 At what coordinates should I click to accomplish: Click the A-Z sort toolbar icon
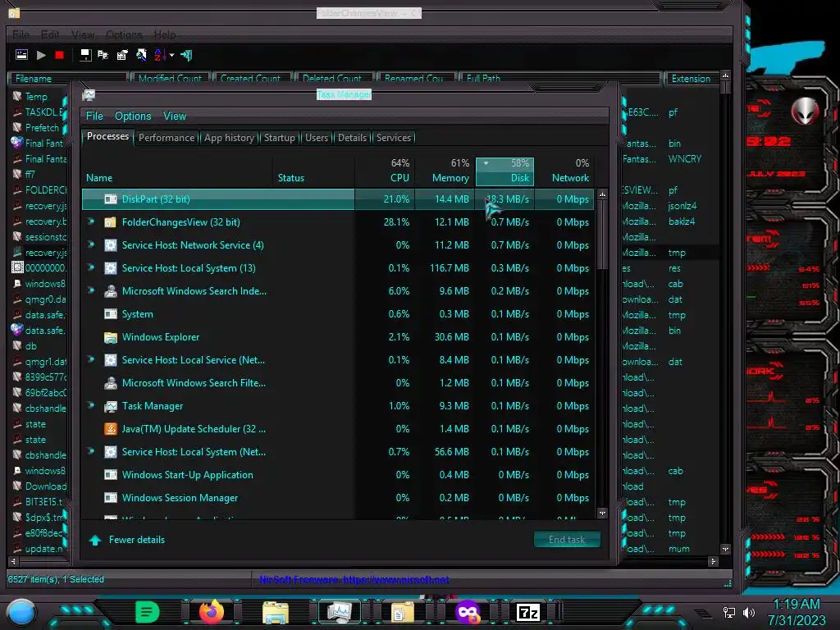coord(160,55)
